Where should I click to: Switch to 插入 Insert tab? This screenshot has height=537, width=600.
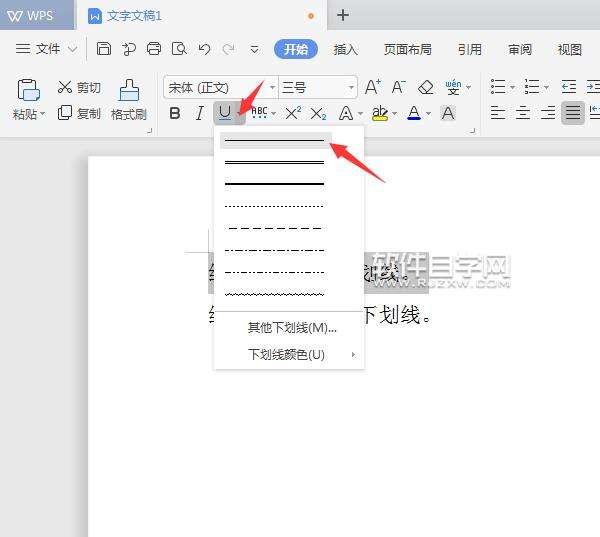pyautogui.click(x=346, y=49)
